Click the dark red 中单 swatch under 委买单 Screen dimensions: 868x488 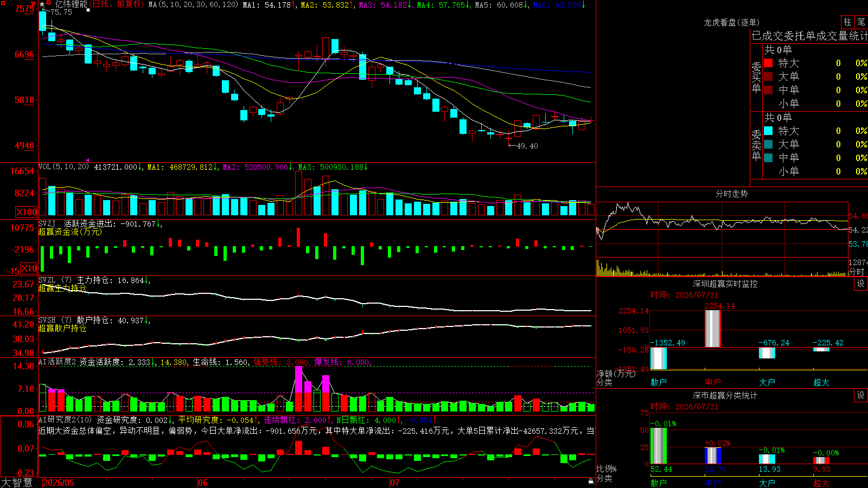click(768, 89)
